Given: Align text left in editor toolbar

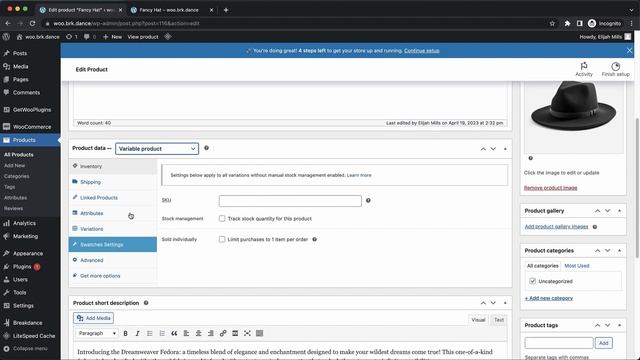Looking at the screenshot, I should tap(187, 333).
